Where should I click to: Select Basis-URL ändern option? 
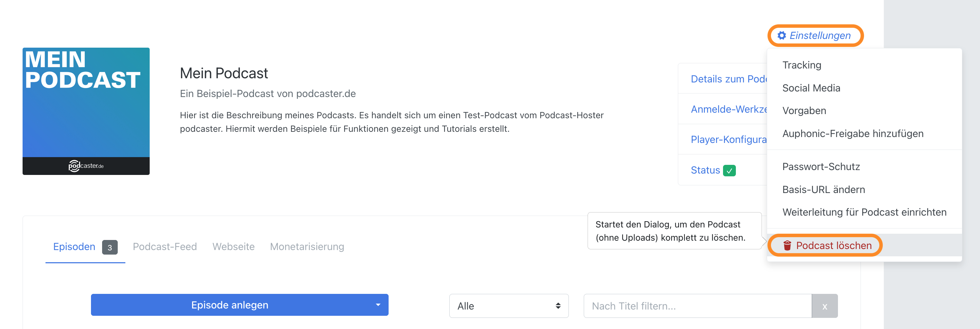click(x=823, y=190)
